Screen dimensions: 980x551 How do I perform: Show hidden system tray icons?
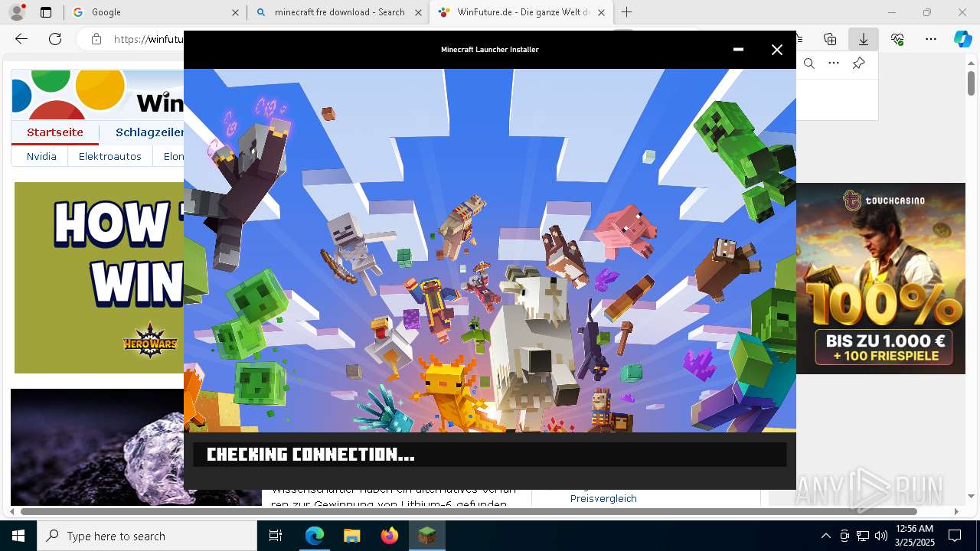tap(825, 536)
